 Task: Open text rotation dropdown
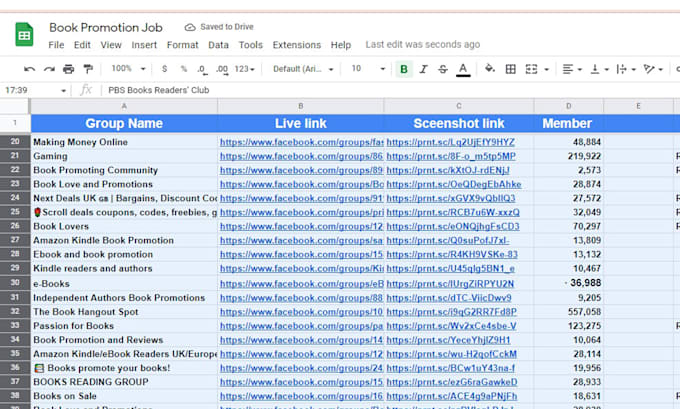653,69
